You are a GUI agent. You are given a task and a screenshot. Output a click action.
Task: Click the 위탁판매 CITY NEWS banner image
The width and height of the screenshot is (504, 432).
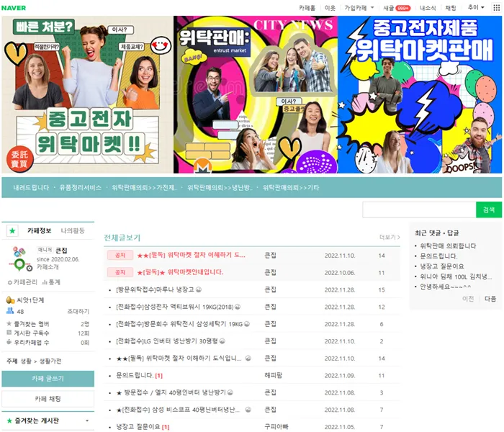click(256, 94)
